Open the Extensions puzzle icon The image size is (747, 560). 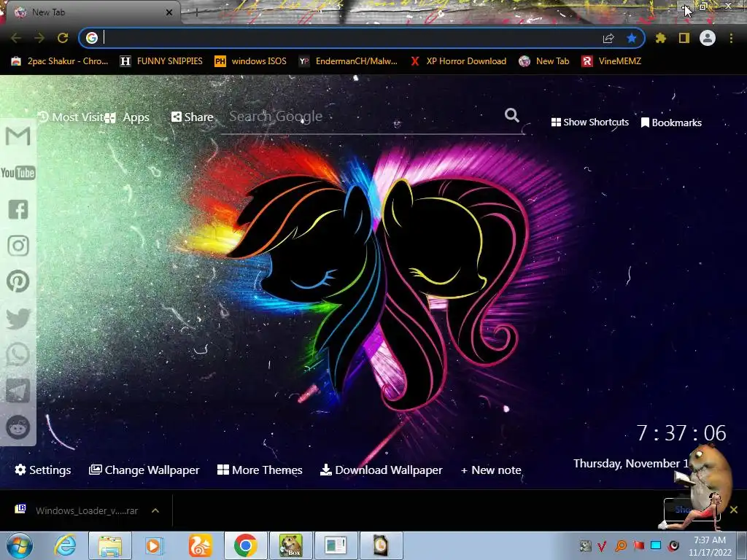click(x=661, y=38)
